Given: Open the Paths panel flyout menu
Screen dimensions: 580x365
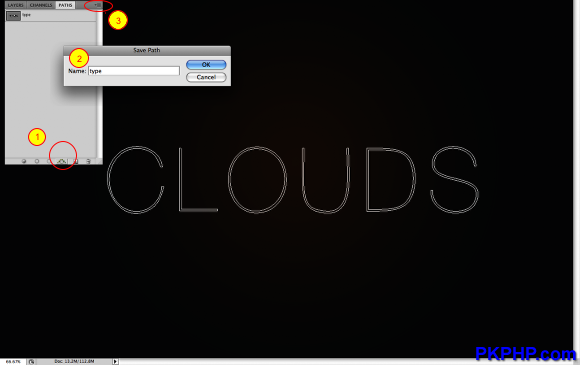Looking at the screenshot, I should point(98,5).
